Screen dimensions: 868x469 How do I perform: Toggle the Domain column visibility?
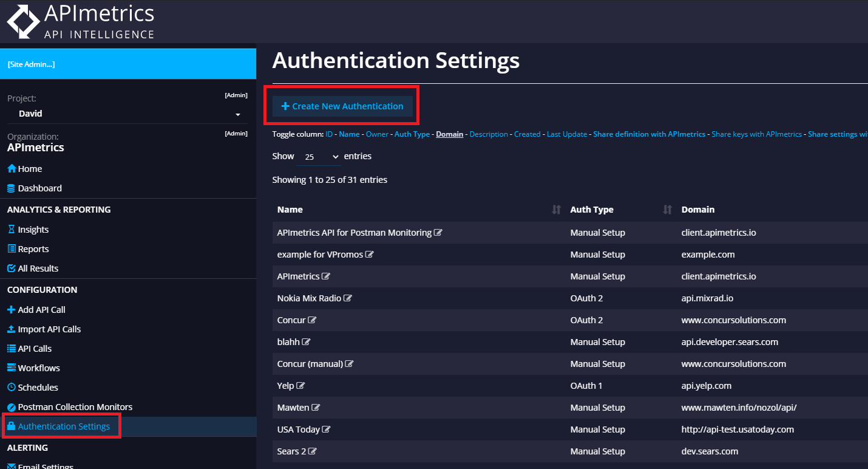point(450,134)
